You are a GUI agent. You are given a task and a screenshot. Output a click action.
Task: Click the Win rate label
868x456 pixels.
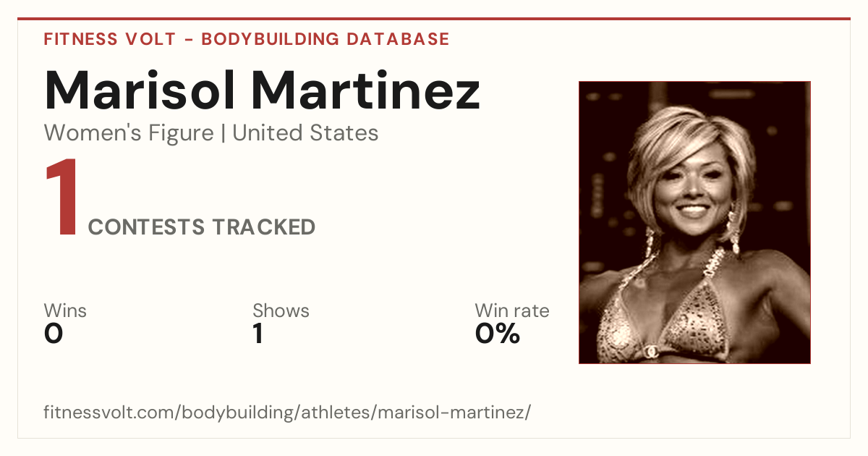coord(512,311)
